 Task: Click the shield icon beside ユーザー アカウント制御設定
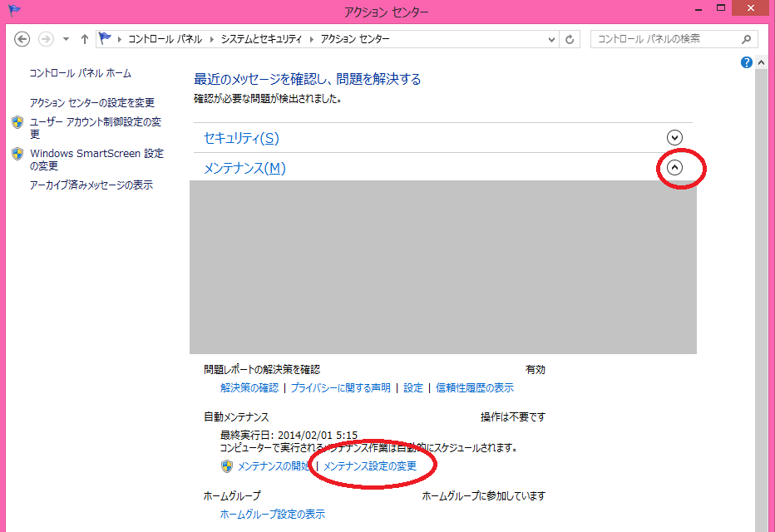17,122
